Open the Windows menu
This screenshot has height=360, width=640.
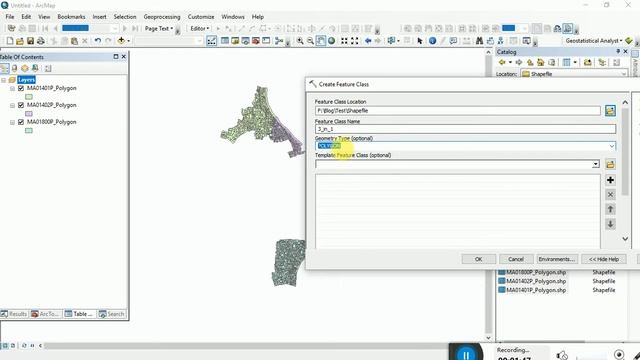233,17
